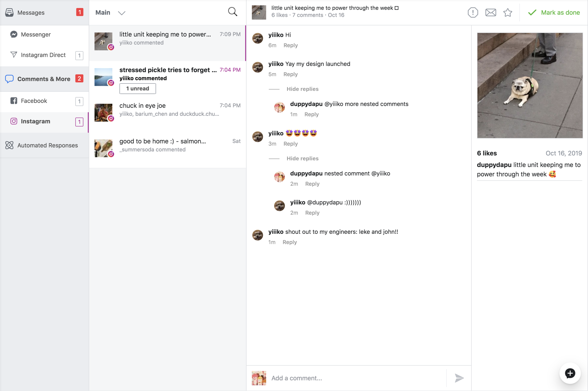The width and height of the screenshot is (588, 391).
Task: Reply to '@yiiiko more nested comments'
Action: coord(311,114)
